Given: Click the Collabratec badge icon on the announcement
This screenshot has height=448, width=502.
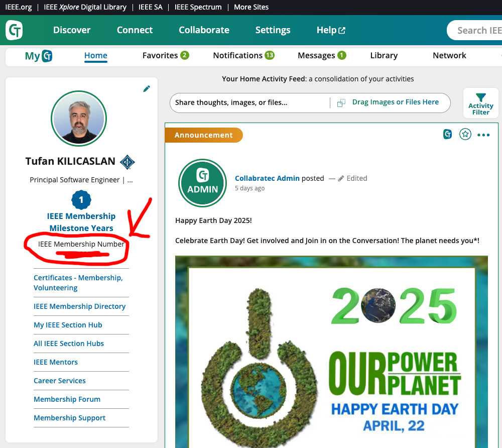Looking at the screenshot, I should tap(448, 134).
